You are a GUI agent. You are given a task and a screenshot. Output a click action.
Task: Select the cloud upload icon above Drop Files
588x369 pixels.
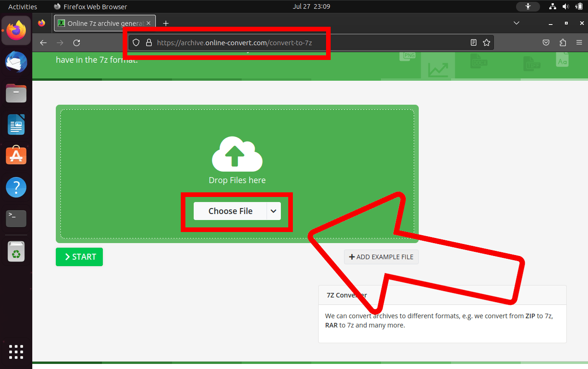coord(237,155)
